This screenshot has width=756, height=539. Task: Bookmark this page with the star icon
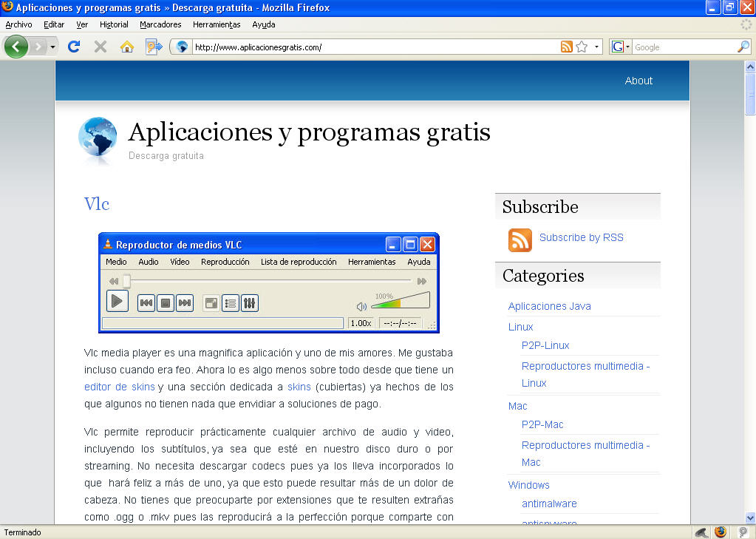[582, 47]
